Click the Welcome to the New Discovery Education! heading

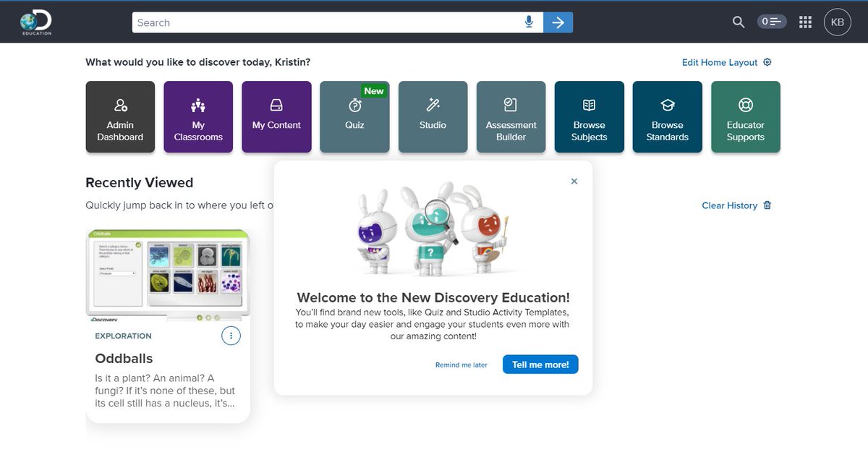433,297
